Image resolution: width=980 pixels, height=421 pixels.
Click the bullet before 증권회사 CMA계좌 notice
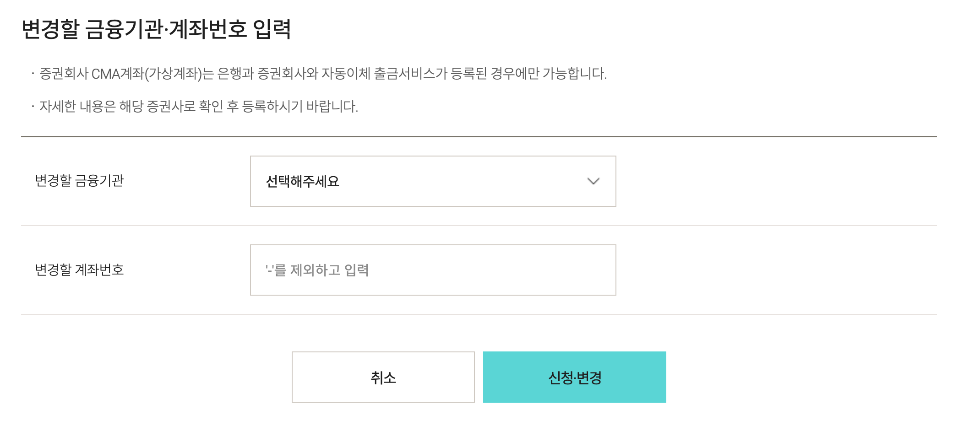click(33, 74)
